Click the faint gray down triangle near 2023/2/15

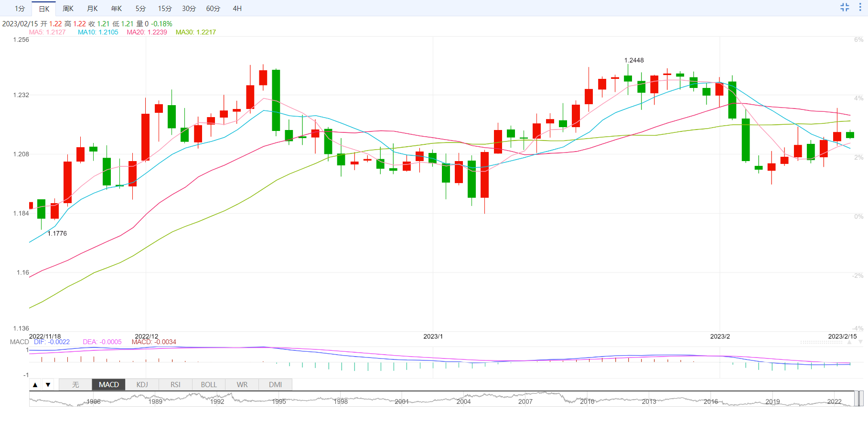point(860,342)
